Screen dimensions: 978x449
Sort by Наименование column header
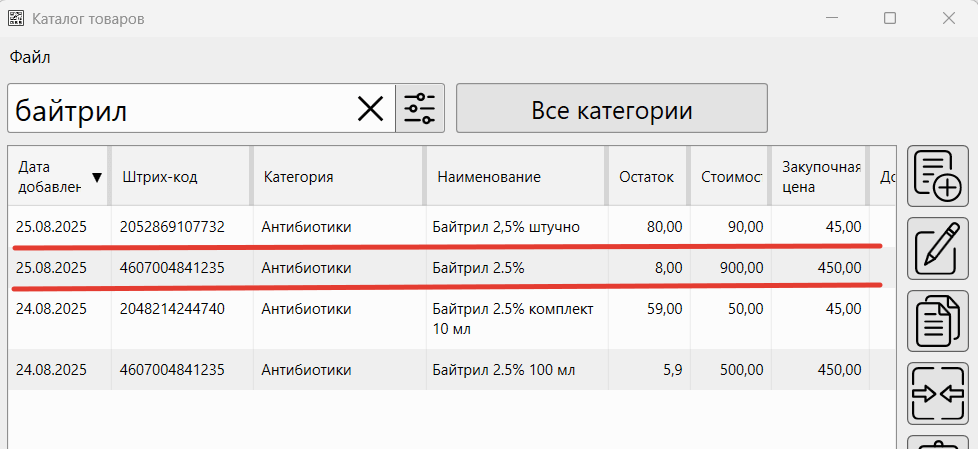coord(489,177)
